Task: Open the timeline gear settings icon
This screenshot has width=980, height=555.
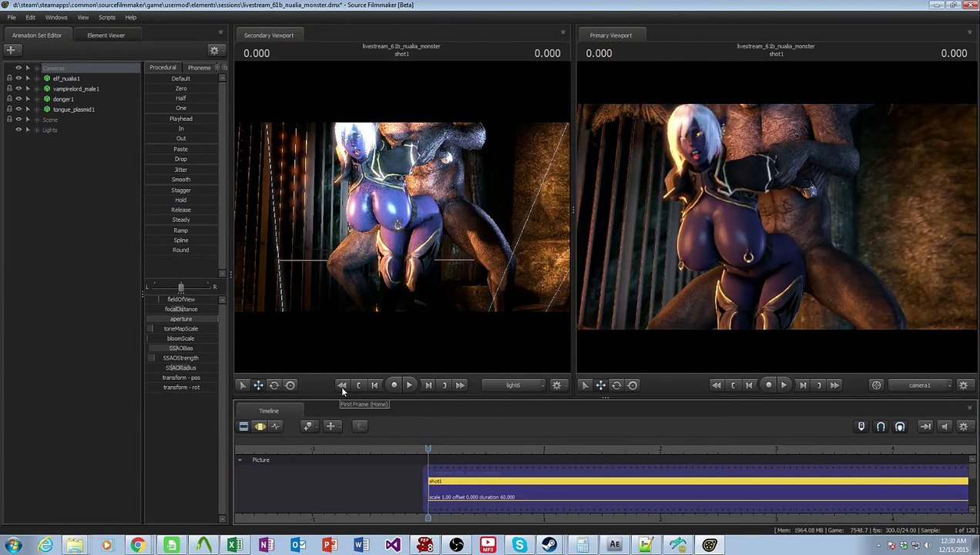Action: 963,426
